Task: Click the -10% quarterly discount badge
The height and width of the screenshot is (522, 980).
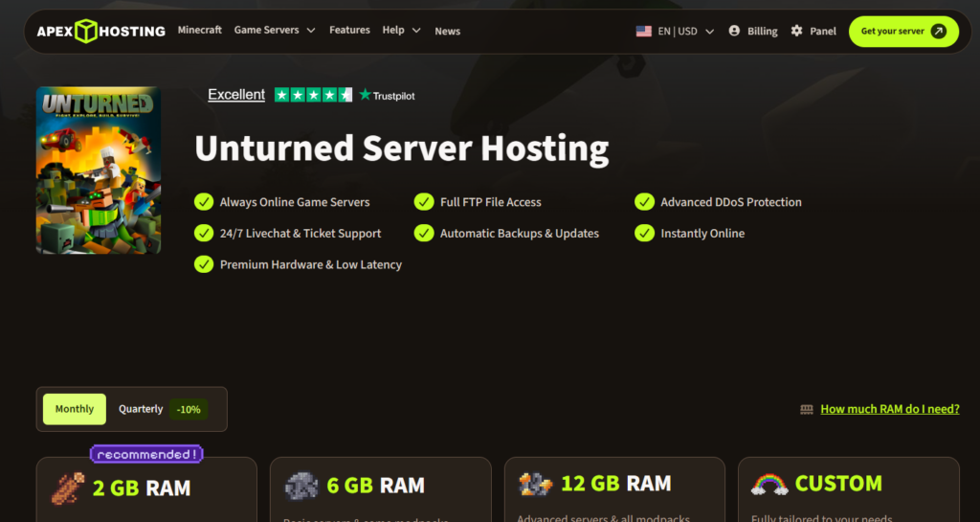Action: (x=189, y=410)
